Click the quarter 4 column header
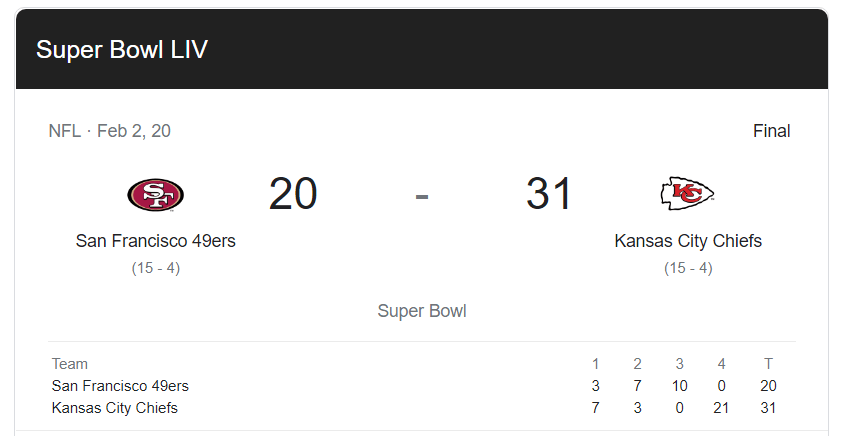The width and height of the screenshot is (849, 436). pos(721,364)
